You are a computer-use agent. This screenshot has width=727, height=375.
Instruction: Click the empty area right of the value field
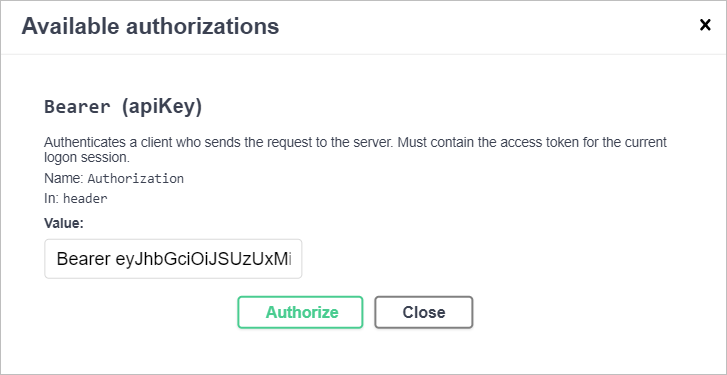464,259
